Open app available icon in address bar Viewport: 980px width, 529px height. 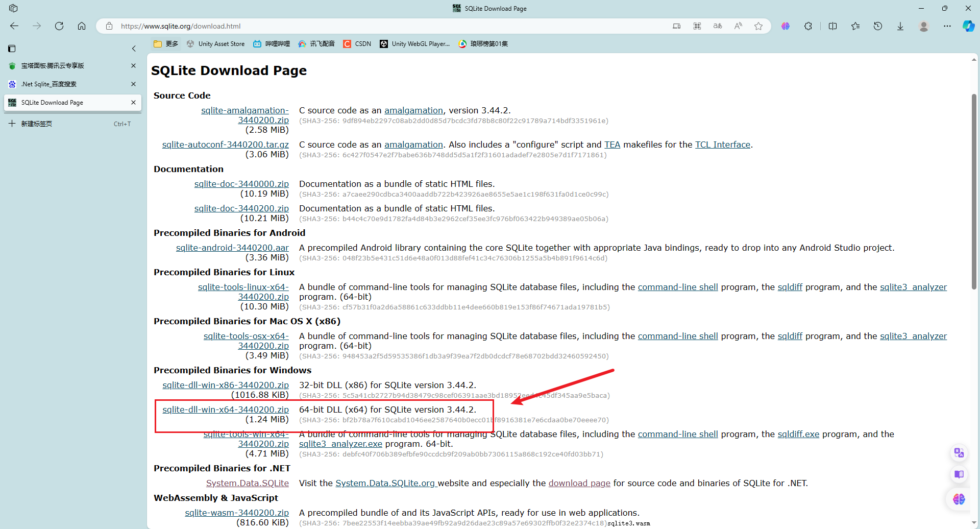point(677,26)
